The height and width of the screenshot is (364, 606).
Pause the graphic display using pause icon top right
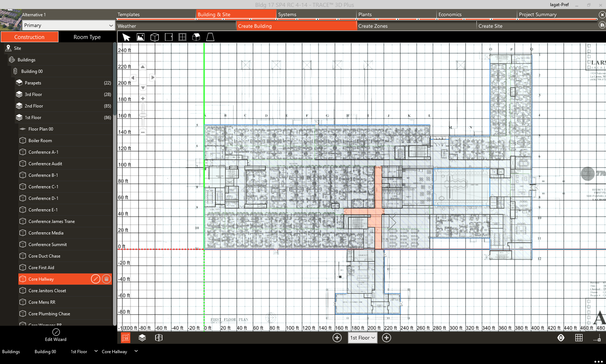click(602, 25)
